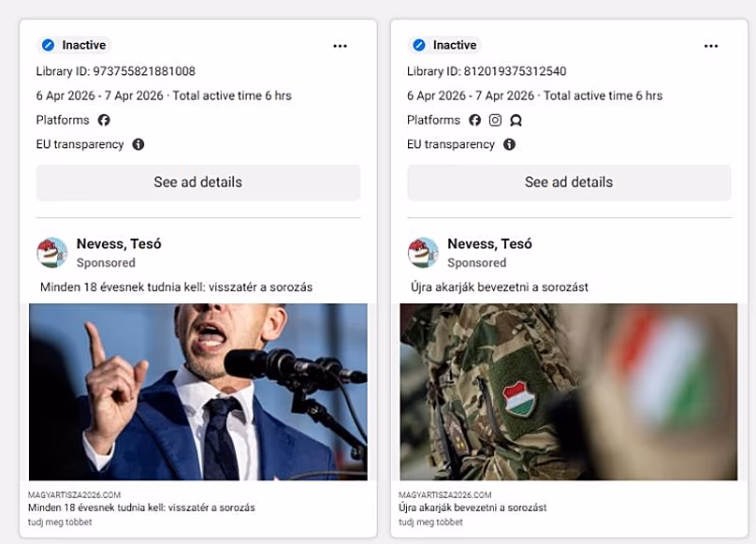Open the three-dot options menu on the left ad
Viewport: 756px width, 544px height.
340,44
